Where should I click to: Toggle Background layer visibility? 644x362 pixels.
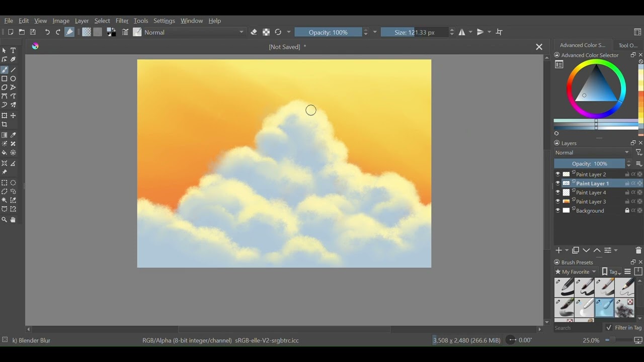[x=557, y=211]
